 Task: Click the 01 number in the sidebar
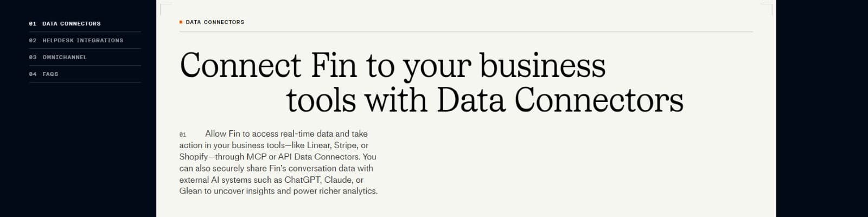(x=33, y=24)
